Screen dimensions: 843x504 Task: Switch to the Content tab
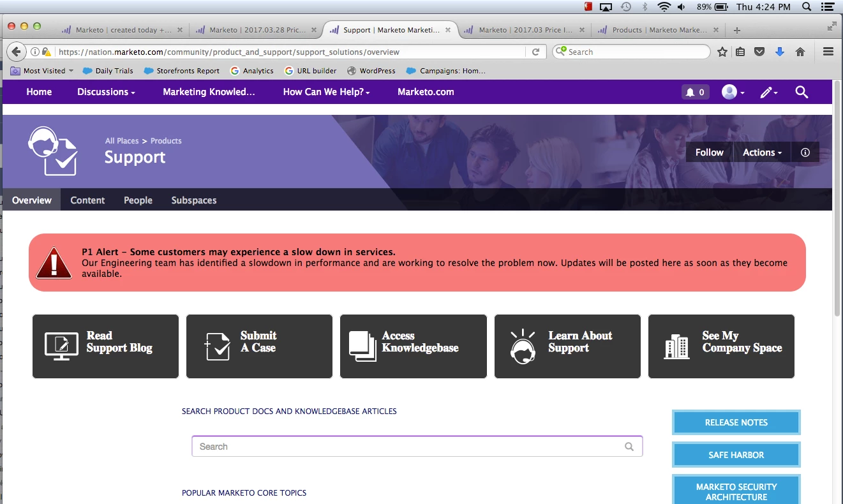pos(87,200)
